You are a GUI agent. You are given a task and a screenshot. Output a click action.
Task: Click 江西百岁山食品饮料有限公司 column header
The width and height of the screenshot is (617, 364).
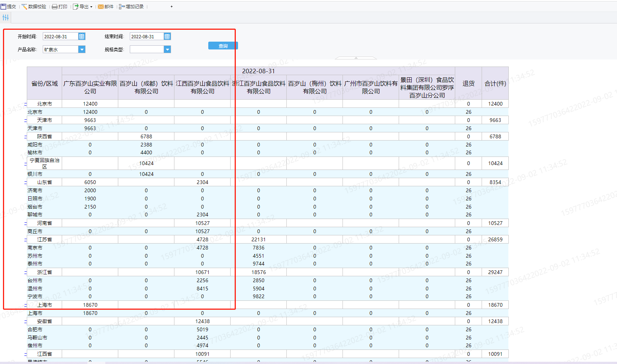pos(202,87)
